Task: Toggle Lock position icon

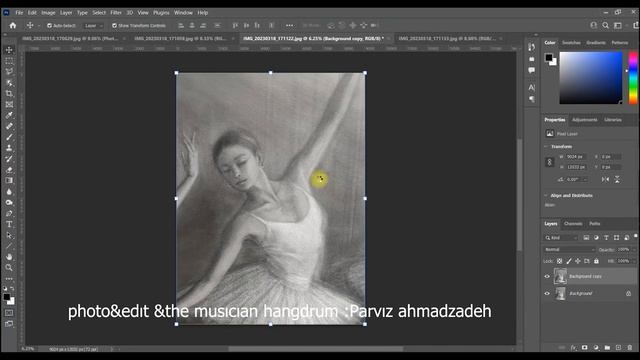Action: click(x=578, y=261)
